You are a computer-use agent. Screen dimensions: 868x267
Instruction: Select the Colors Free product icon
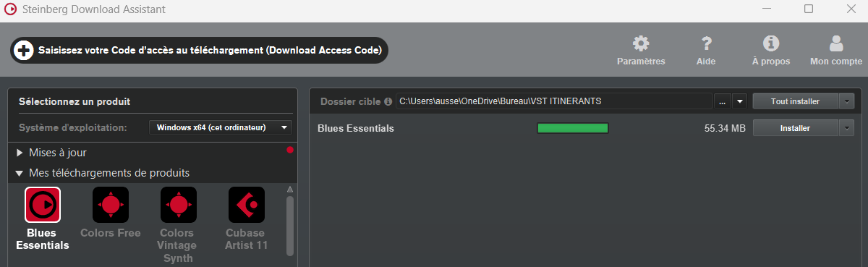111,205
